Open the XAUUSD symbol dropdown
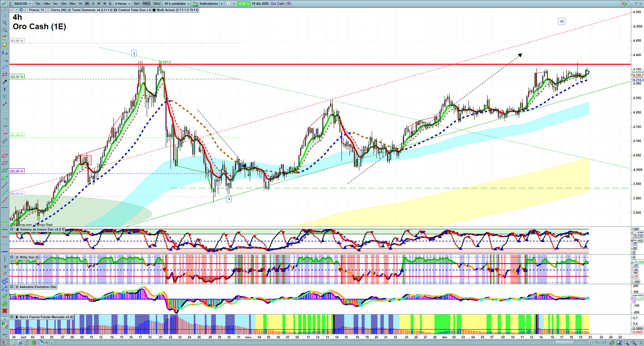Viewport: 644px width, 346px height. [23, 4]
